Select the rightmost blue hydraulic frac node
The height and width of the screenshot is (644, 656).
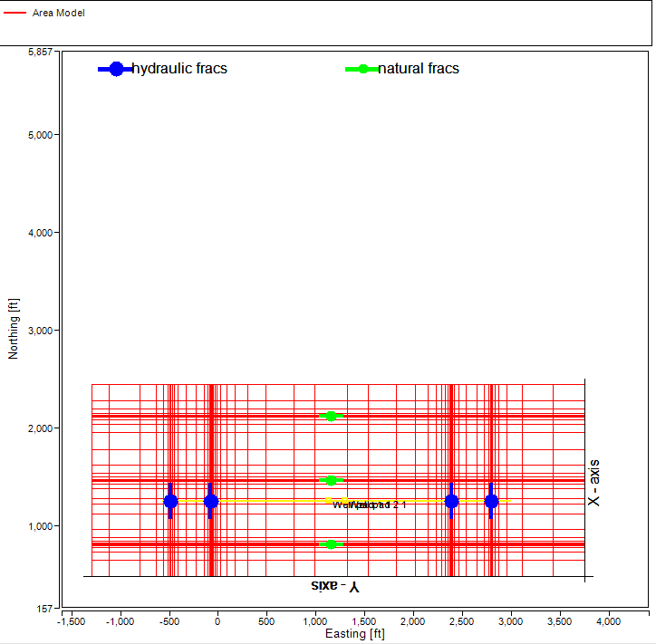pyautogui.click(x=491, y=501)
